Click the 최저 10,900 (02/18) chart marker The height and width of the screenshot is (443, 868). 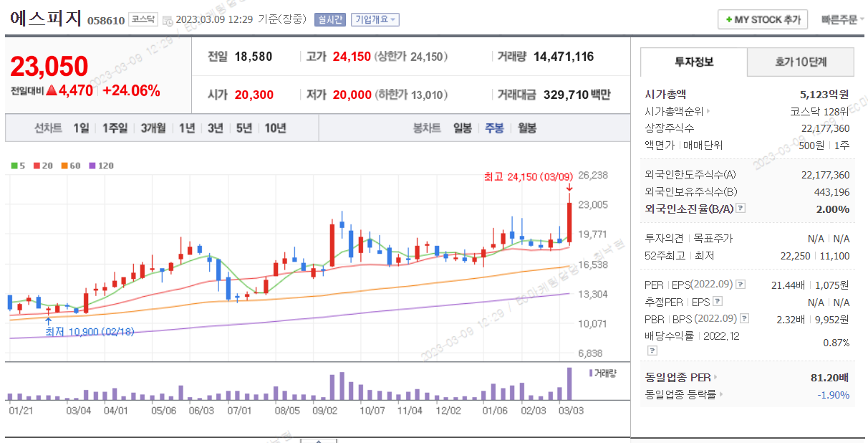pyautogui.click(x=89, y=332)
